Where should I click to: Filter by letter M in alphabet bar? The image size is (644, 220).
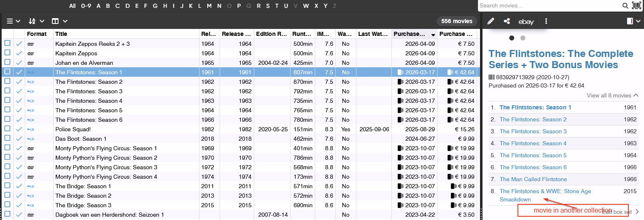pos(209,6)
